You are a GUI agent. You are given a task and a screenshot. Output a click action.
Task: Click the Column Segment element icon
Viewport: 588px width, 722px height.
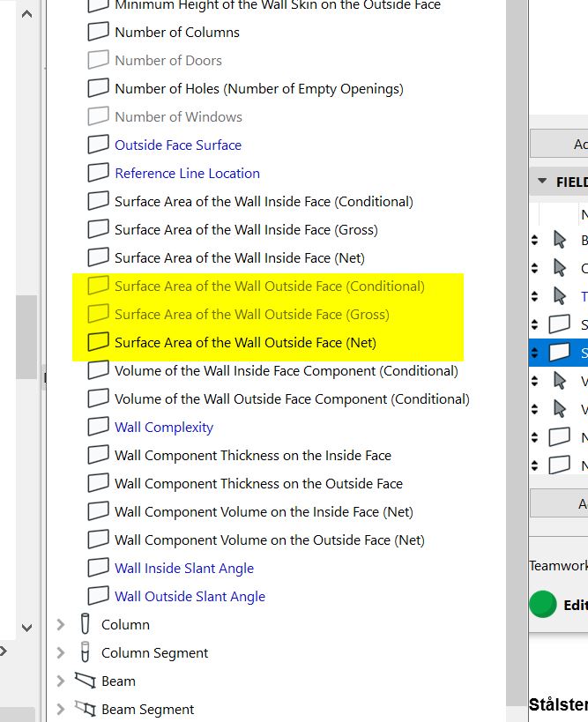(x=86, y=653)
